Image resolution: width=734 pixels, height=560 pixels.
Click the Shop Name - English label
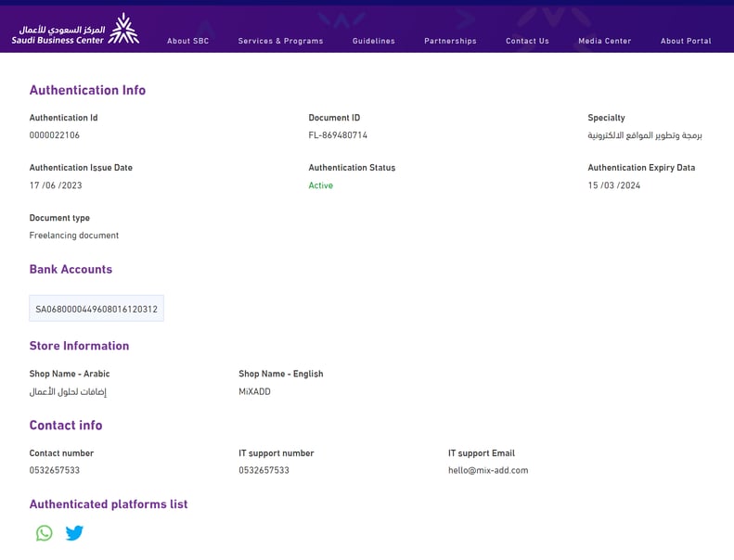(x=281, y=374)
